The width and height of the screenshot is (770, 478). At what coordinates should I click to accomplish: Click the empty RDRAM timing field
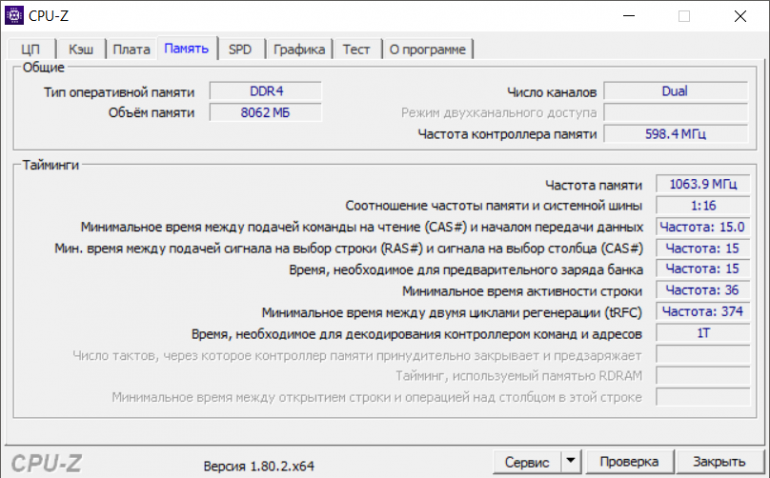pos(703,376)
